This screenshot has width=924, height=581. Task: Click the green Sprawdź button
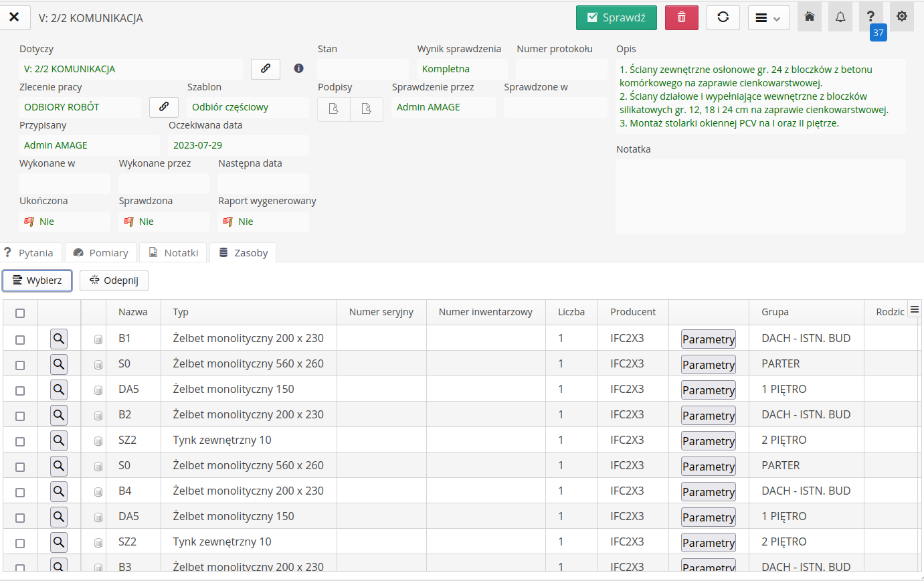pyautogui.click(x=616, y=17)
